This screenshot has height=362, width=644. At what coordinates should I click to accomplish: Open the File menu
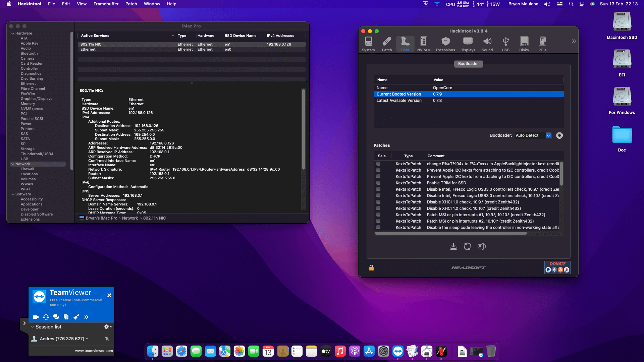51,4
